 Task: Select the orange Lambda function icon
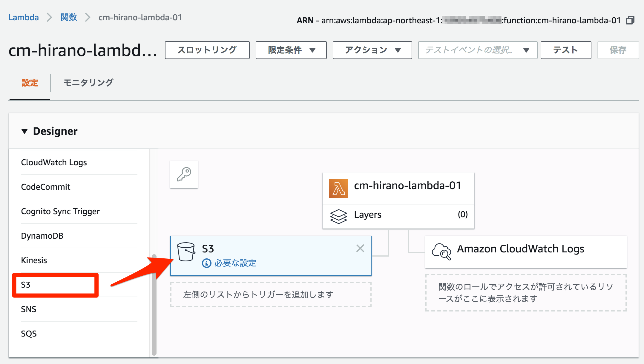point(338,188)
